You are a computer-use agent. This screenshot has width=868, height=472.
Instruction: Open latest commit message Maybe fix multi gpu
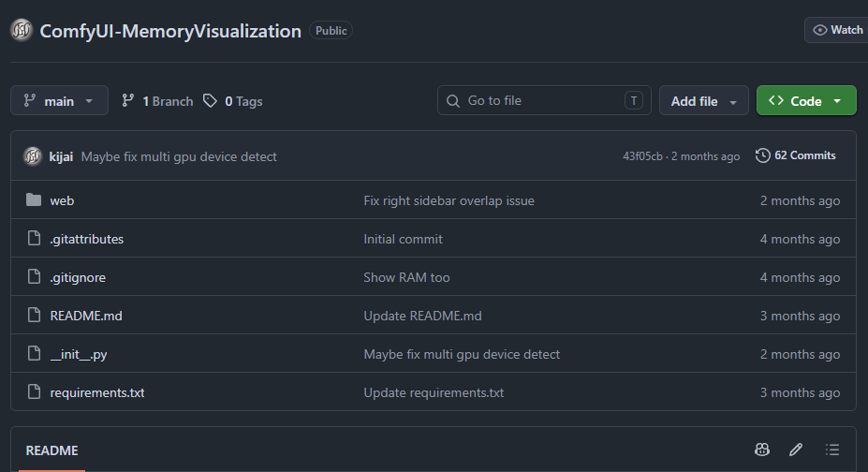pyautogui.click(x=179, y=156)
